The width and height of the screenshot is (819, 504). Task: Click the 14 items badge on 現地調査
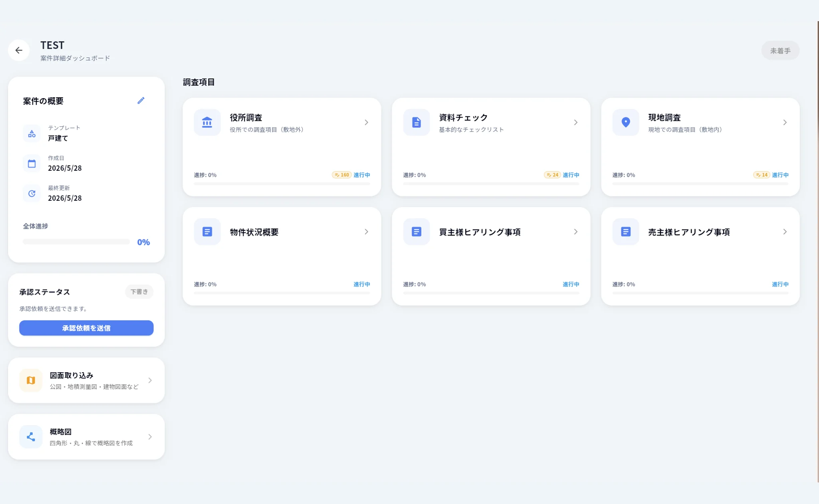[761, 175]
